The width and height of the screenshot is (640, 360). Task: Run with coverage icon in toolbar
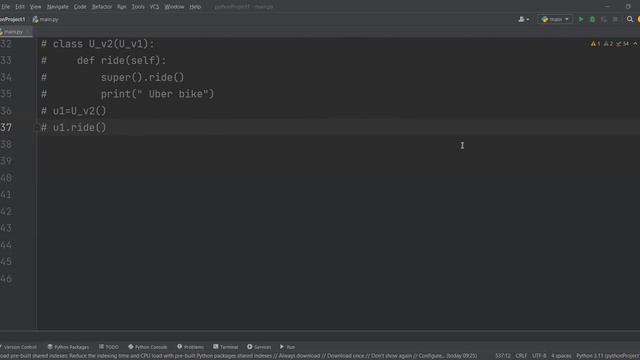click(x=604, y=19)
